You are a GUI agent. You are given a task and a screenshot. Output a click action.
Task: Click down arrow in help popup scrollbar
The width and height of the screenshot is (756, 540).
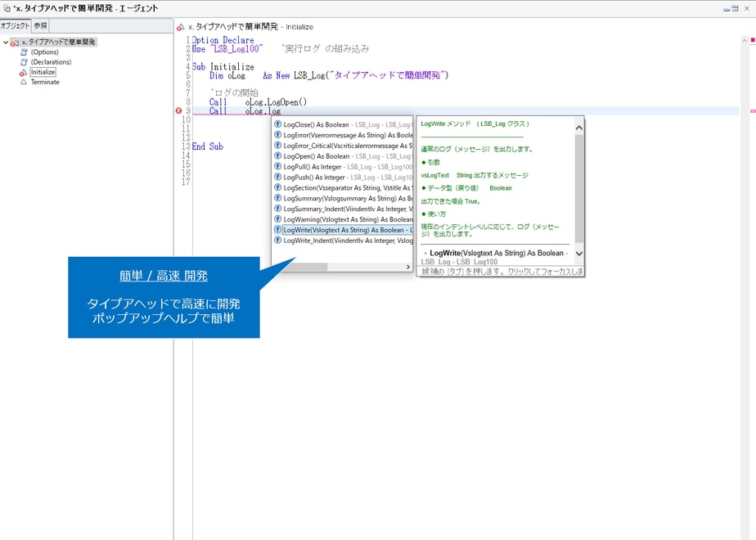[x=579, y=253]
